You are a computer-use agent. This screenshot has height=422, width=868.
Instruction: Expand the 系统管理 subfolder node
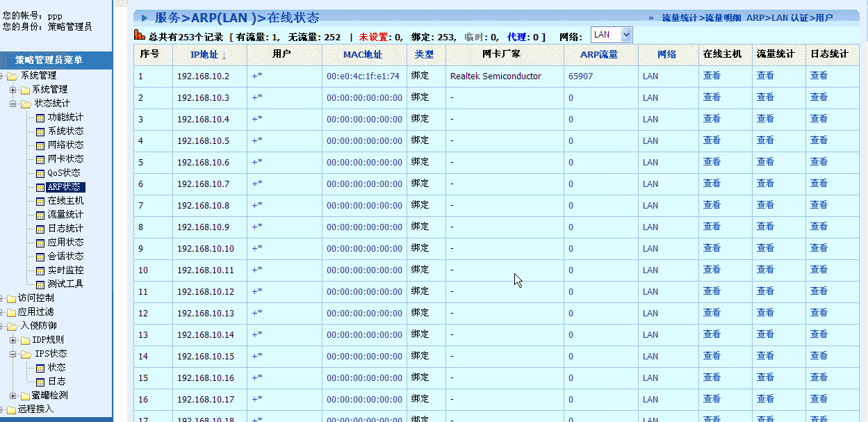[x=13, y=90]
